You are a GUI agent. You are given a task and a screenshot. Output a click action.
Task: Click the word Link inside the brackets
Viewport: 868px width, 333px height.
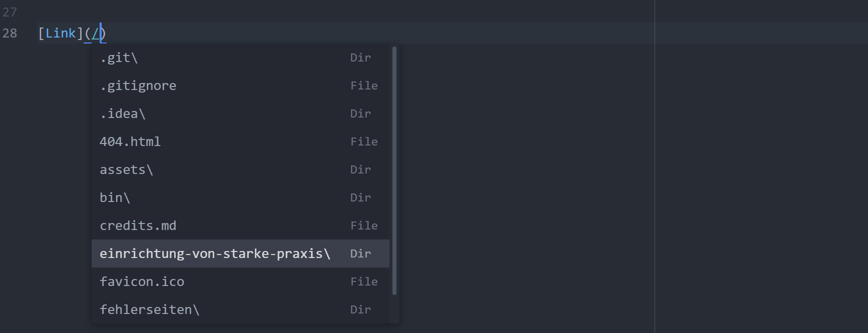[61, 33]
